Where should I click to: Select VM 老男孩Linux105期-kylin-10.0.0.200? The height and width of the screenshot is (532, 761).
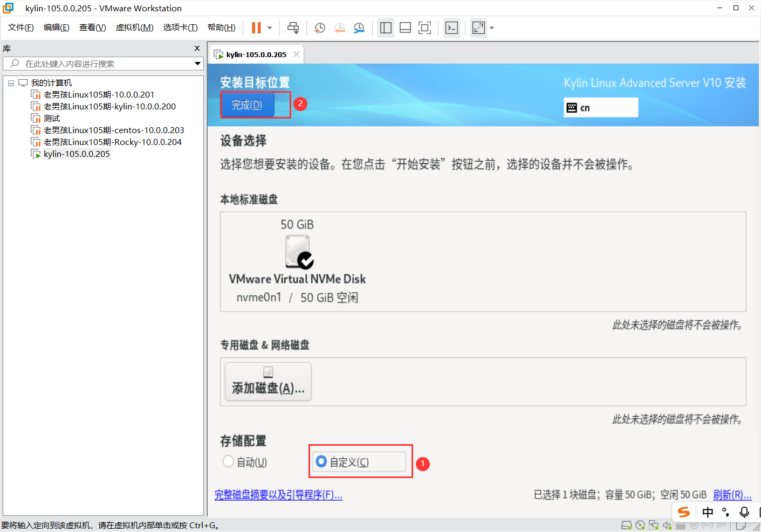pos(109,107)
